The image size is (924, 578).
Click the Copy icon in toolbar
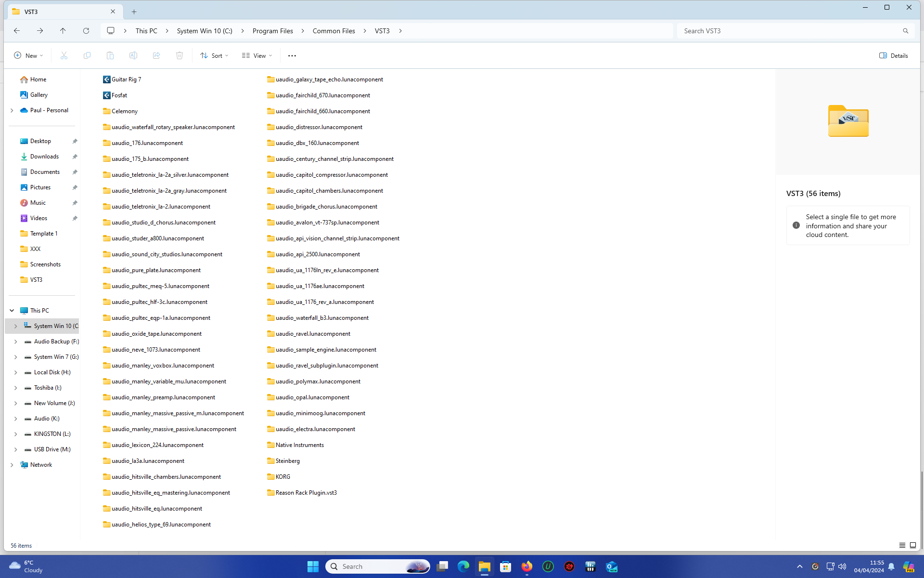87,55
